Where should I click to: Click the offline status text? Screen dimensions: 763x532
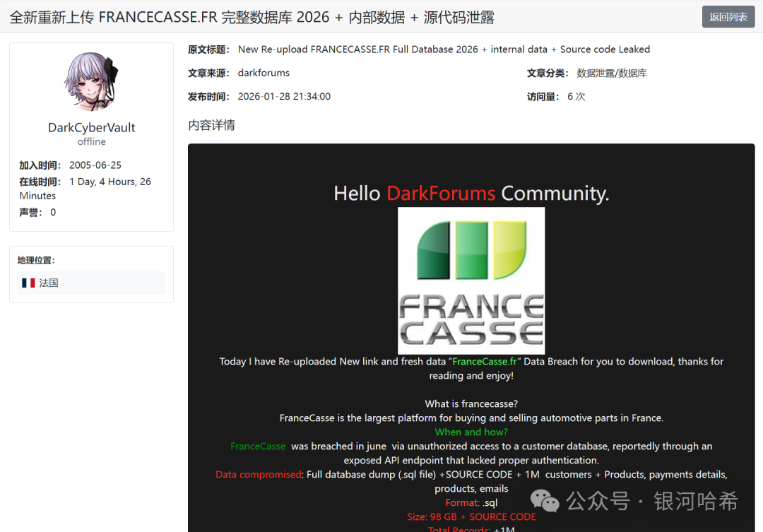[x=91, y=141]
